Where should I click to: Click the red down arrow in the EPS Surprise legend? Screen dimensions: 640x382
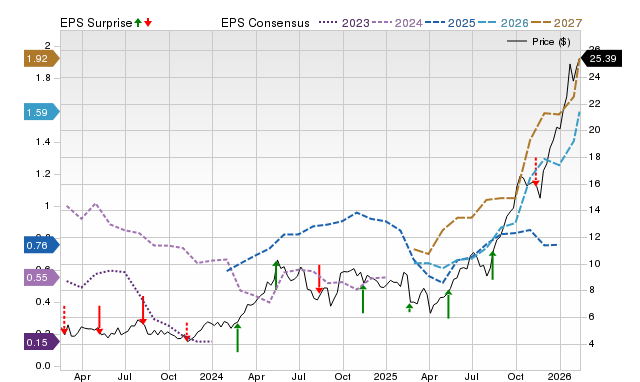148,22
